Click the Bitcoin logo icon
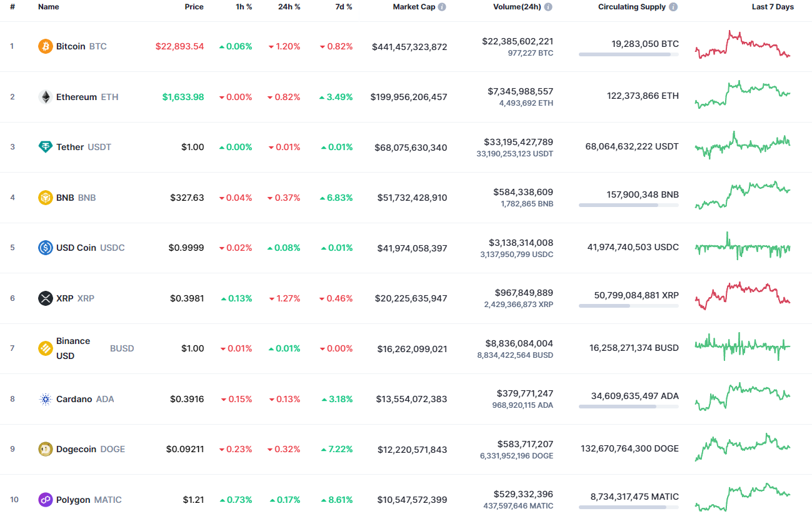 pos(44,46)
